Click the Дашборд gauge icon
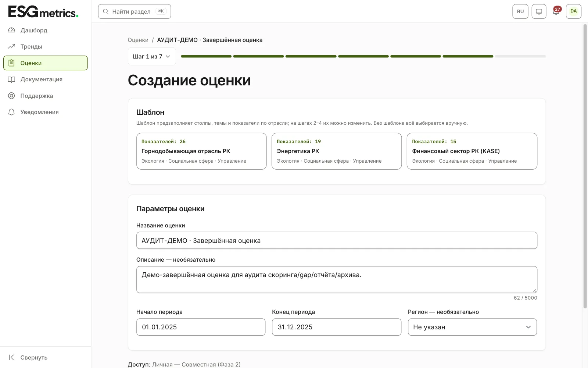This screenshot has width=588, height=368. [x=11, y=30]
